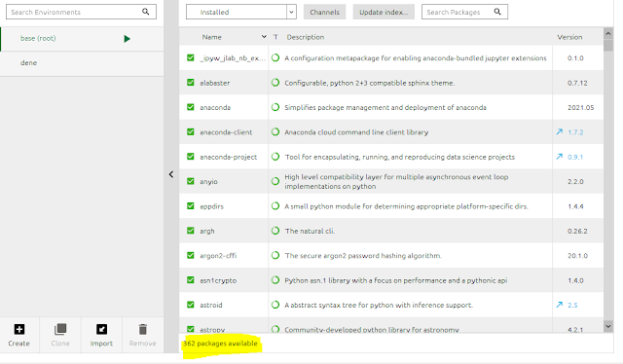The image size is (623, 364).
Task: Click the 0.26.2 version of argh
Action: pos(577,232)
